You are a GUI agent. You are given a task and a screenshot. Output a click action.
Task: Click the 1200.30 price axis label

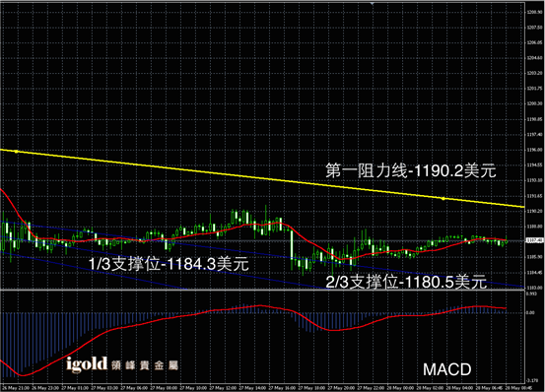coord(533,103)
